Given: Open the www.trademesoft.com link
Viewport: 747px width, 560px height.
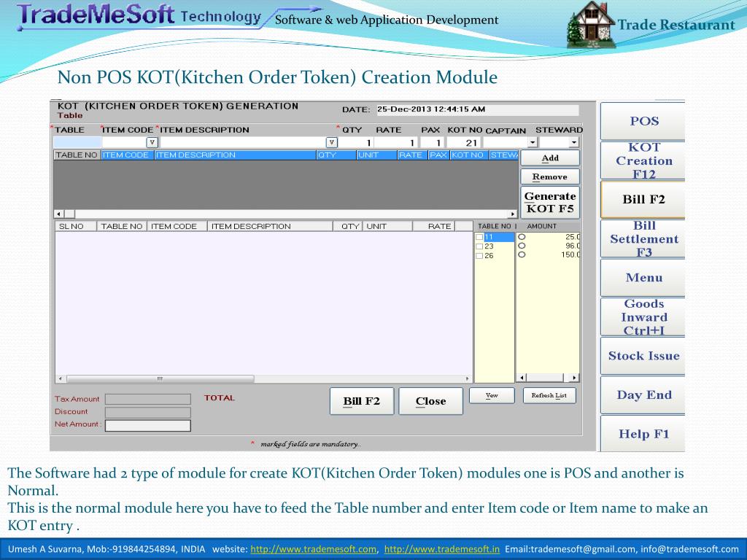Looking at the screenshot, I should [313, 549].
